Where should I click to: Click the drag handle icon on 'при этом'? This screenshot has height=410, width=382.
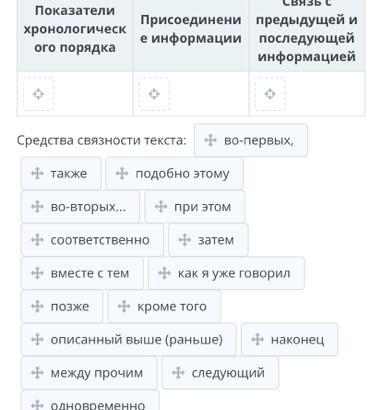161,207
